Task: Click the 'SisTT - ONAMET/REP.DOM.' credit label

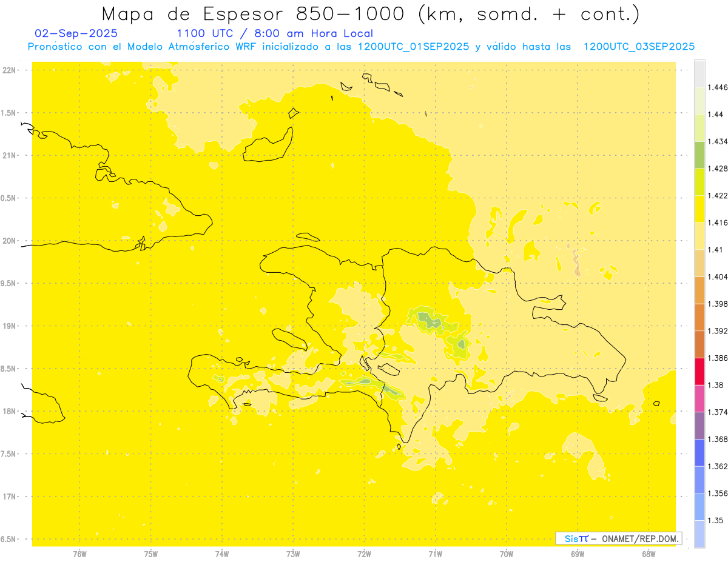Action: coord(619,538)
